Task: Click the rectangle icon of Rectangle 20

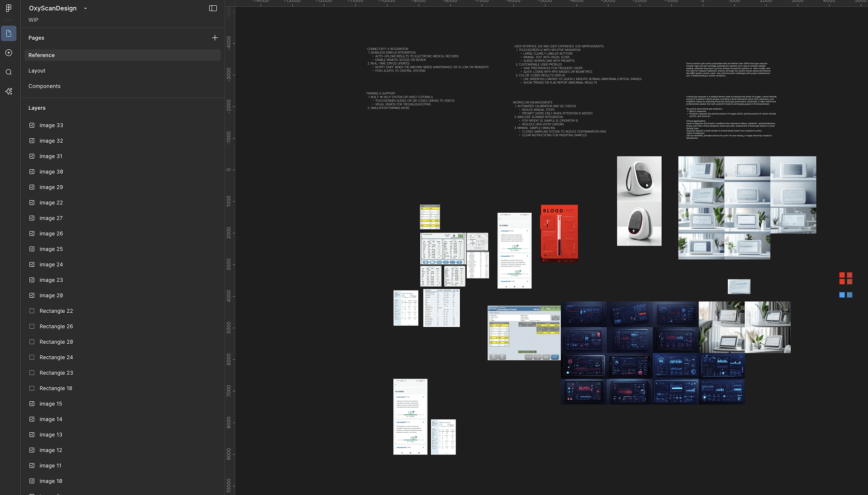Action: tap(32, 342)
